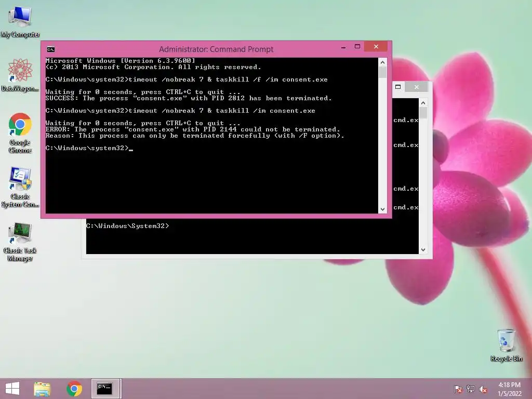Open the network tray icon
The image size is (532, 399).
coord(471,389)
